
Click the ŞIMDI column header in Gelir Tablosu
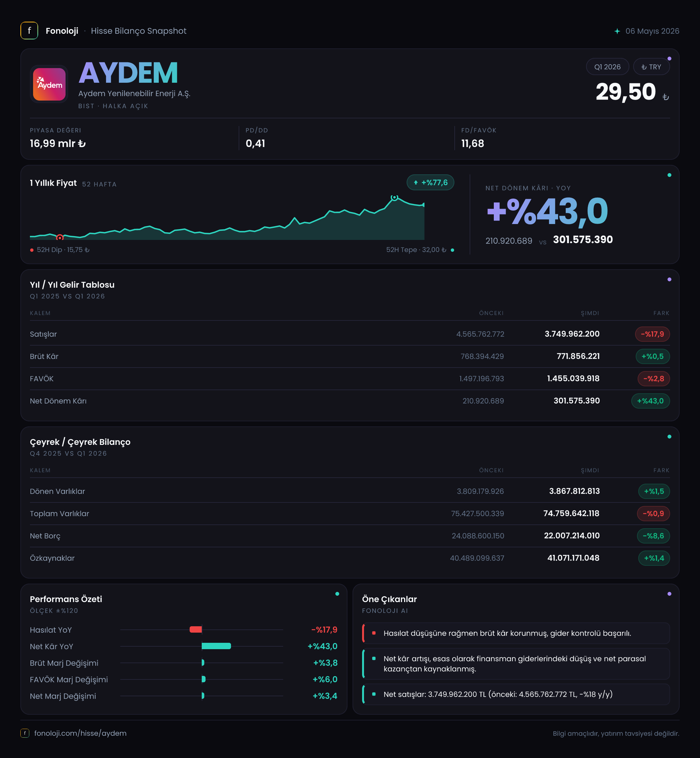click(x=590, y=313)
